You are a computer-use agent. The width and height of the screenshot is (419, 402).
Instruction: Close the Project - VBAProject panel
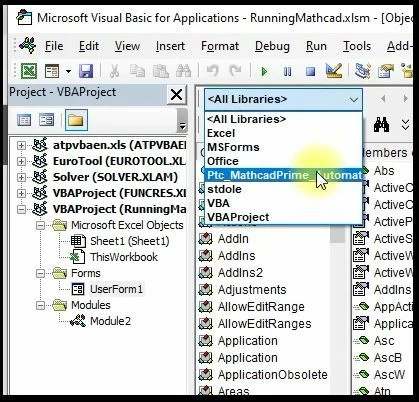pos(176,95)
